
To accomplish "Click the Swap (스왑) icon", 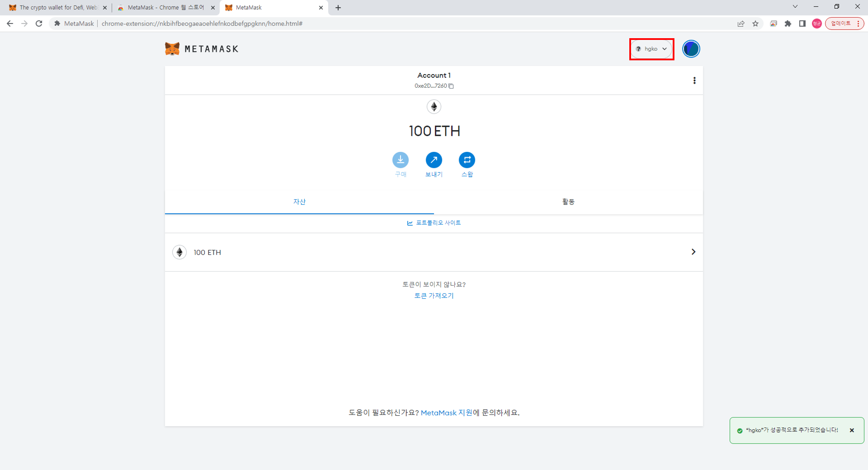I will (467, 160).
